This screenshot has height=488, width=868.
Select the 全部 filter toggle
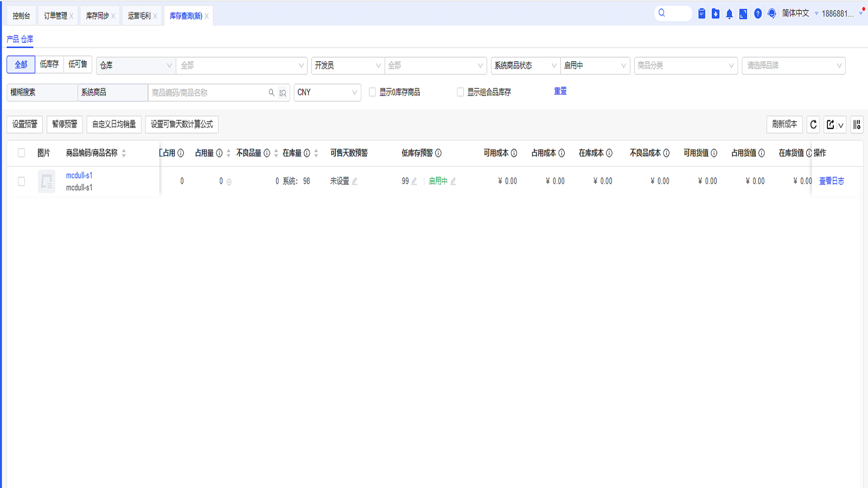click(21, 65)
